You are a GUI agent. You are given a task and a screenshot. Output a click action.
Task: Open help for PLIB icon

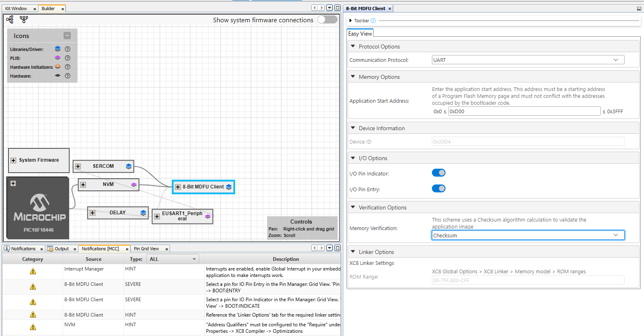68,58
